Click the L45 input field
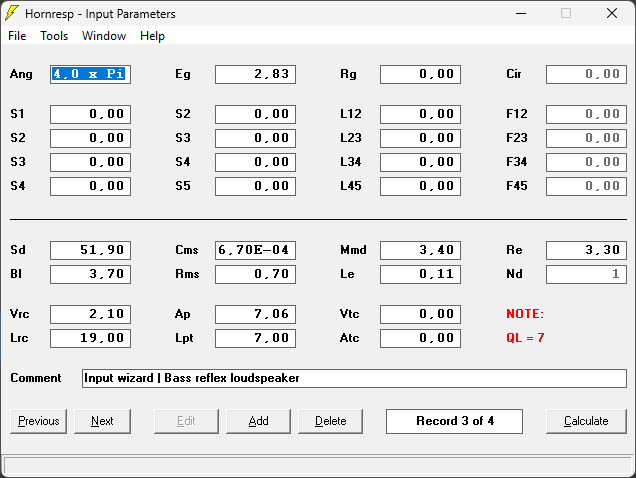 [420, 186]
